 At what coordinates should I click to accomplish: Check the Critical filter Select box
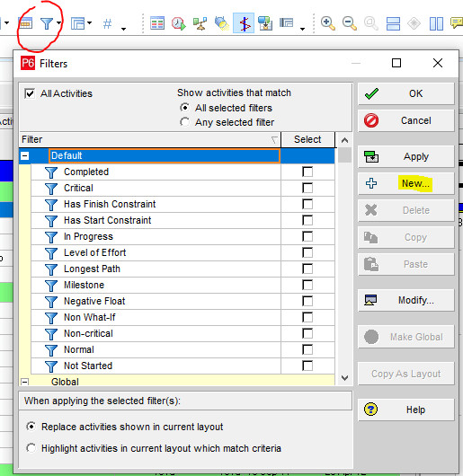tap(307, 188)
